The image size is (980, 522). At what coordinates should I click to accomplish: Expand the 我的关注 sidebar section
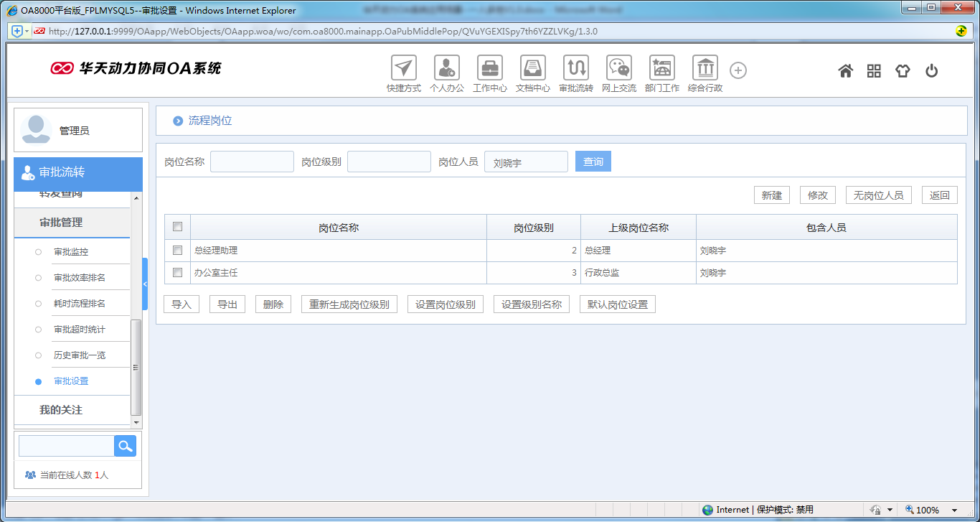pos(61,410)
